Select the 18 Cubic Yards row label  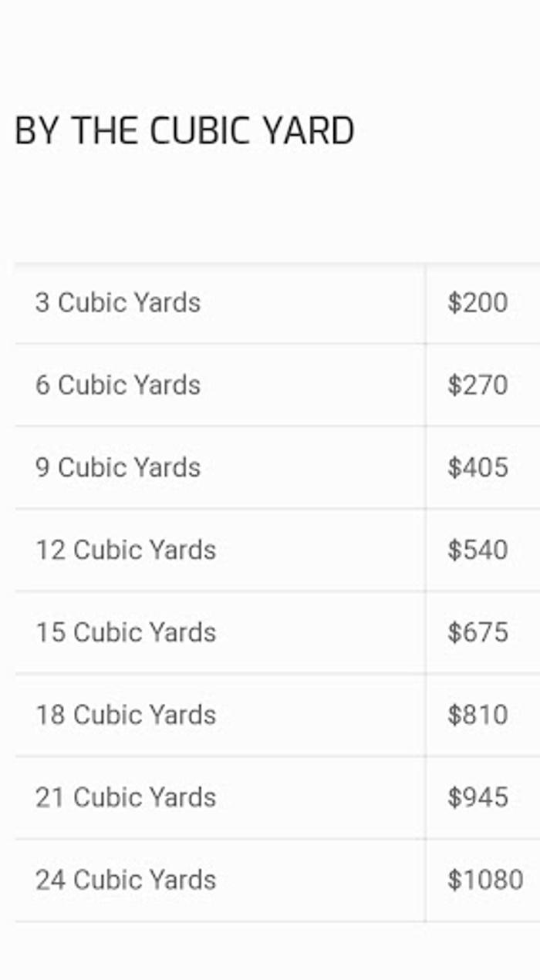pyautogui.click(x=126, y=715)
